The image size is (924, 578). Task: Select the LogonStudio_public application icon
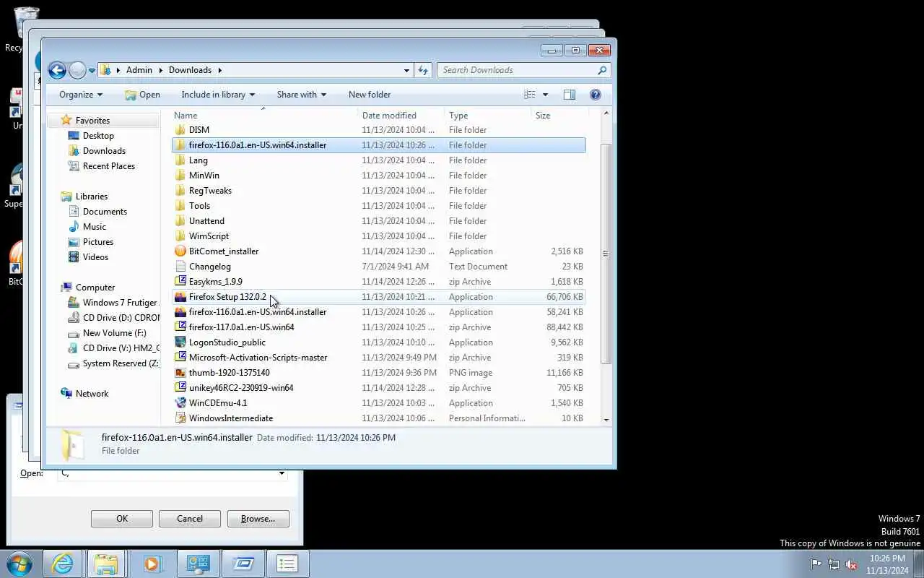180,342
